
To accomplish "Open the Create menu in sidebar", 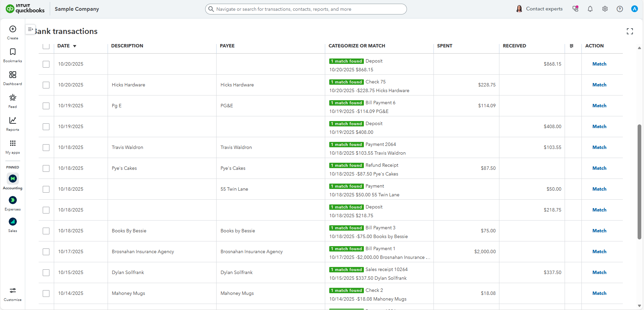I will click(x=13, y=29).
